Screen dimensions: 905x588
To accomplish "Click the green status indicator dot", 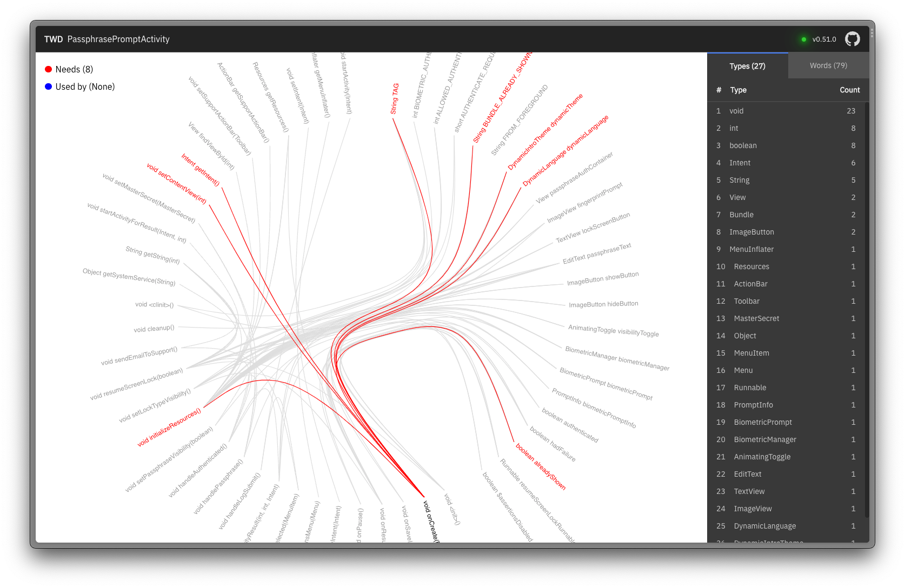I will (x=803, y=39).
